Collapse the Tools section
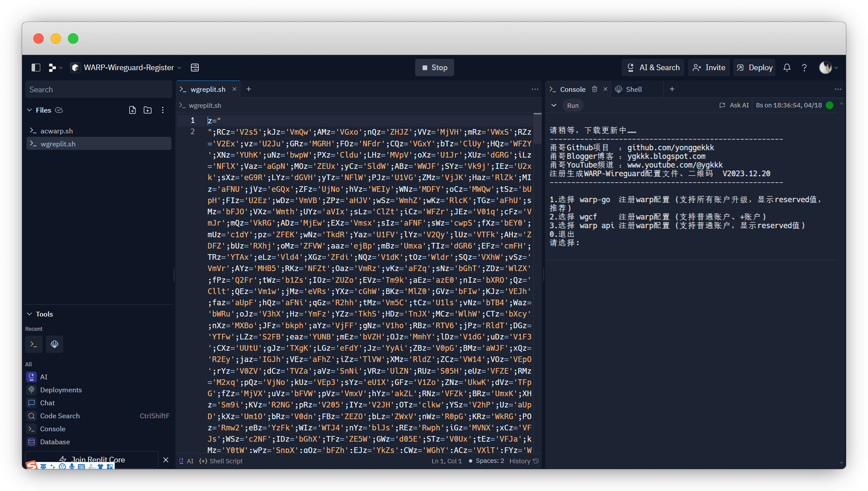Image resolution: width=868 pixels, height=491 pixels. click(29, 314)
